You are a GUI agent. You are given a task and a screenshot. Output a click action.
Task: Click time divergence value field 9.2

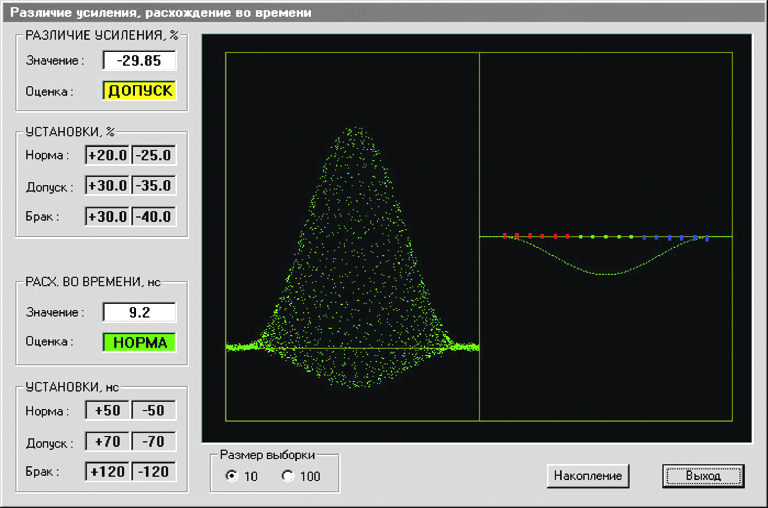tap(139, 312)
